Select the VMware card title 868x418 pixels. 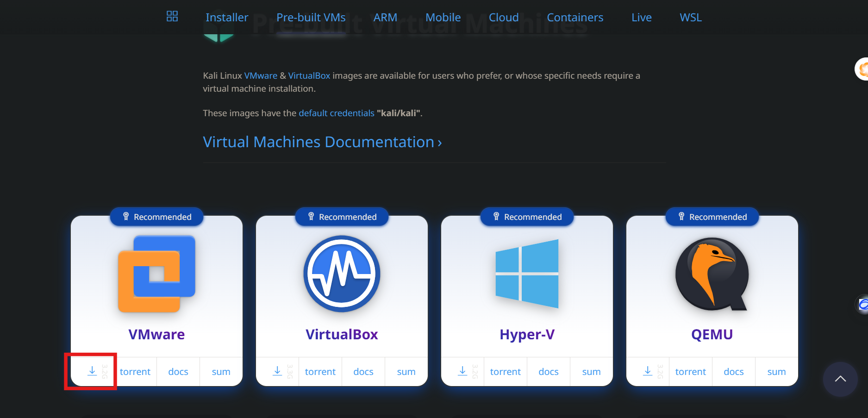[156, 334]
